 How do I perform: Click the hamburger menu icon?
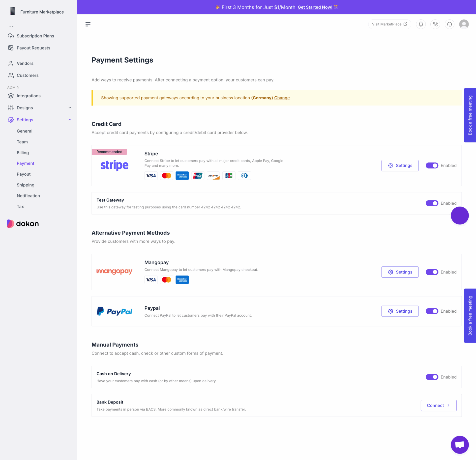[x=89, y=24]
